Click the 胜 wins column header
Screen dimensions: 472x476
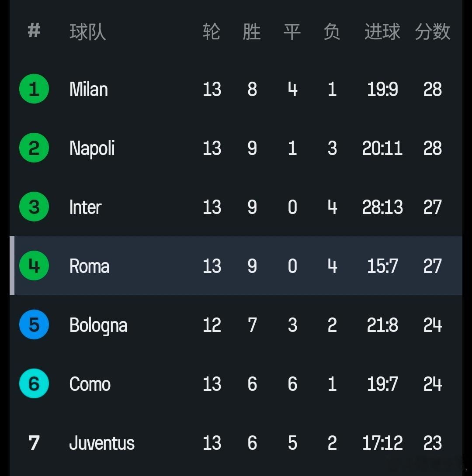tap(252, 32)
